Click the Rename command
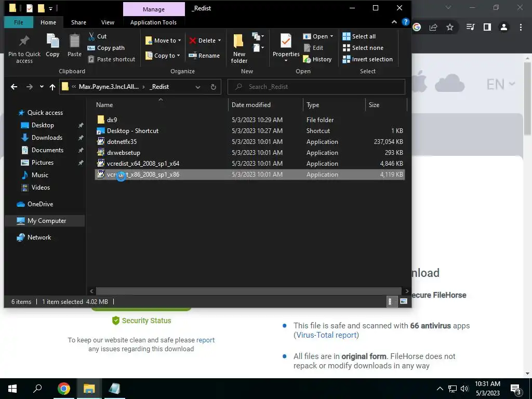 [204, 55]
